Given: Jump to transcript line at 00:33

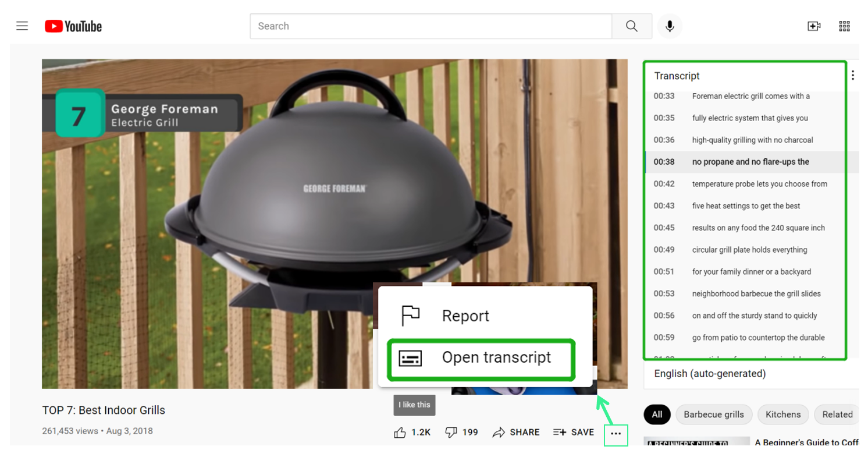Looking at the screenshot, I should pos(751,96).
